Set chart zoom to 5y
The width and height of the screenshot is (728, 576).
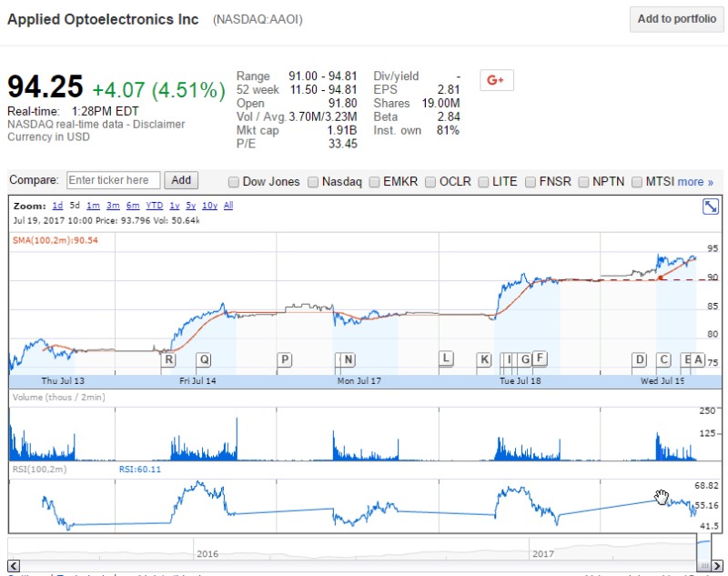coord(191,206)
